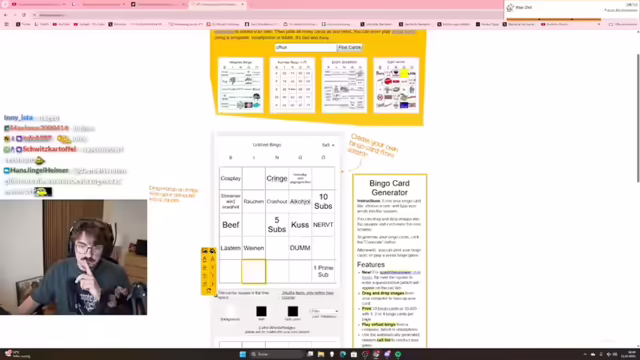The image size is (640, 360).
Task: Click the Cringe bingo square
Action: point(277,178)
